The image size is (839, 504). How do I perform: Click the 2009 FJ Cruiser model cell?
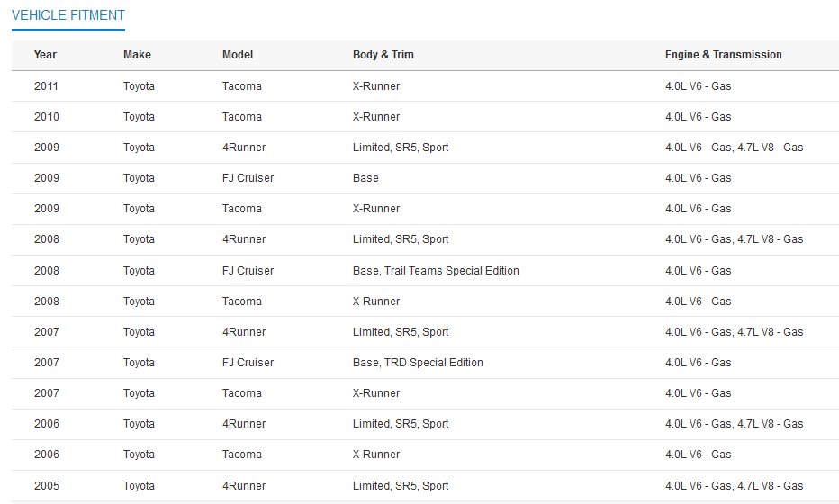(248, 178)
